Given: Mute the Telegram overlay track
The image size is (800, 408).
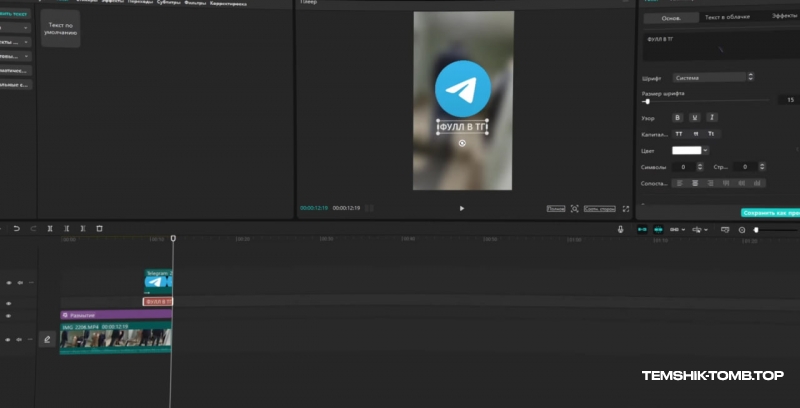Looking at the screenshot, I should pos(20,283).
